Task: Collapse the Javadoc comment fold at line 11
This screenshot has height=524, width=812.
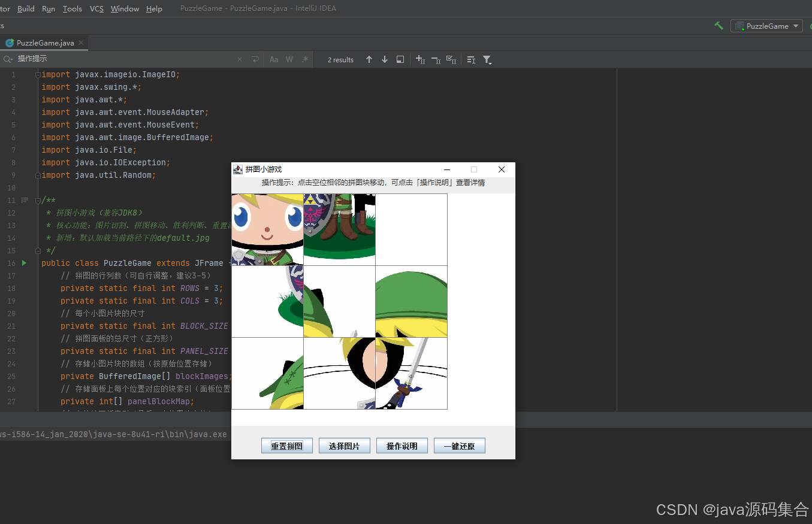Action: pos(38,200)
